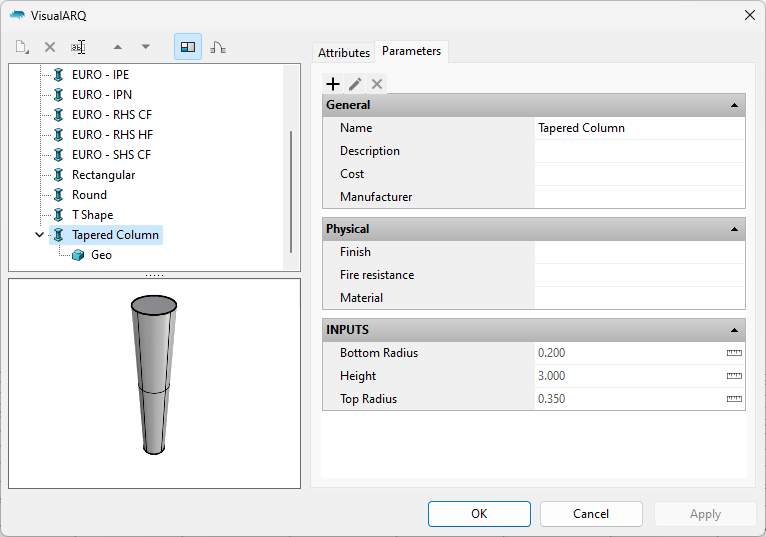Image resolution: width=766 pixels, height=537 pixels.
Task: Select the Geo component
Action: (101, 255)
